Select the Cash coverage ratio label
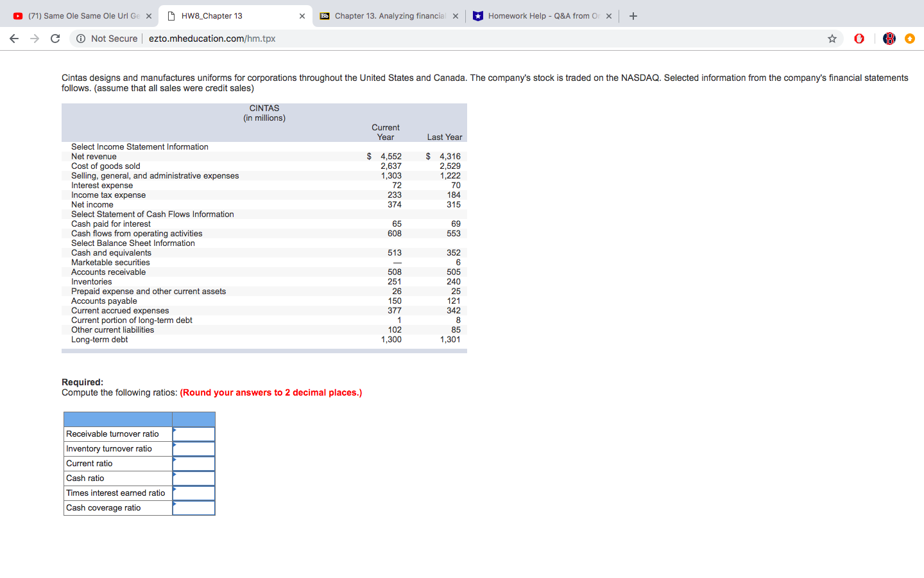The height and width of the screenshot is (578, 924). point(103,508)
